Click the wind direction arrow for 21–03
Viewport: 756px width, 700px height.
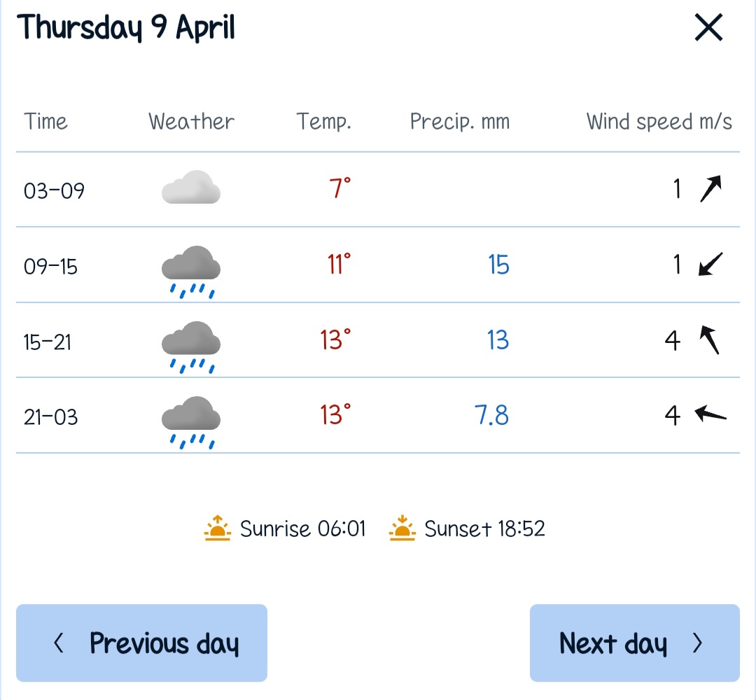click(x=710, y=415)
